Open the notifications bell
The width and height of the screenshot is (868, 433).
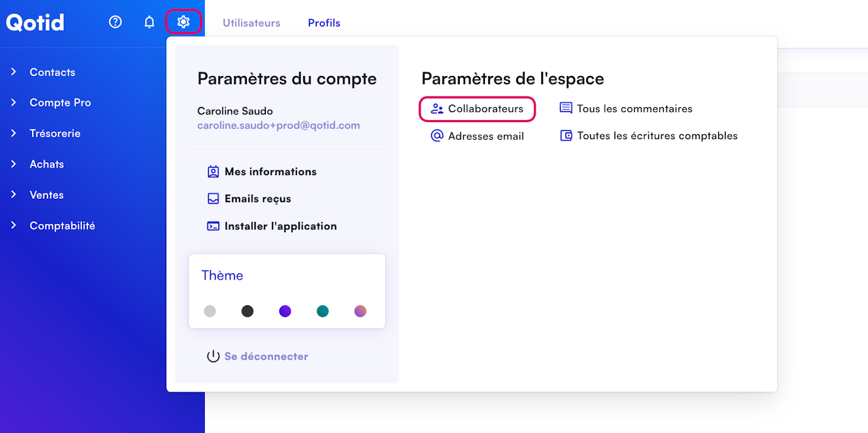point(149,22)
